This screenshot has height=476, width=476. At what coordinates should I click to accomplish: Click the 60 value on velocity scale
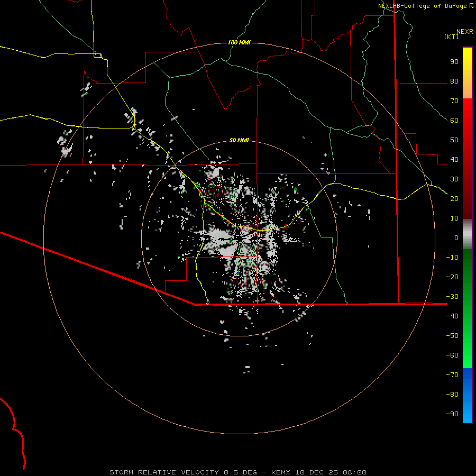[x=454, y=121]
